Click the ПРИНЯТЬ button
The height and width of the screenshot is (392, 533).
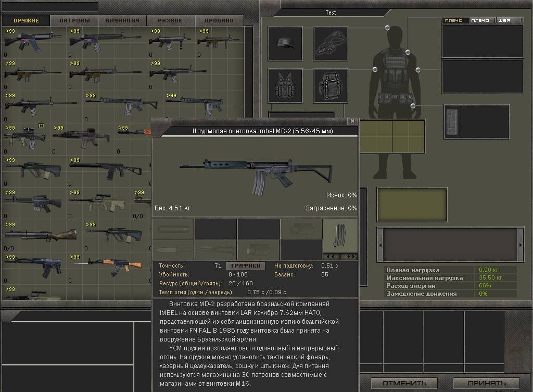point(487,383)
